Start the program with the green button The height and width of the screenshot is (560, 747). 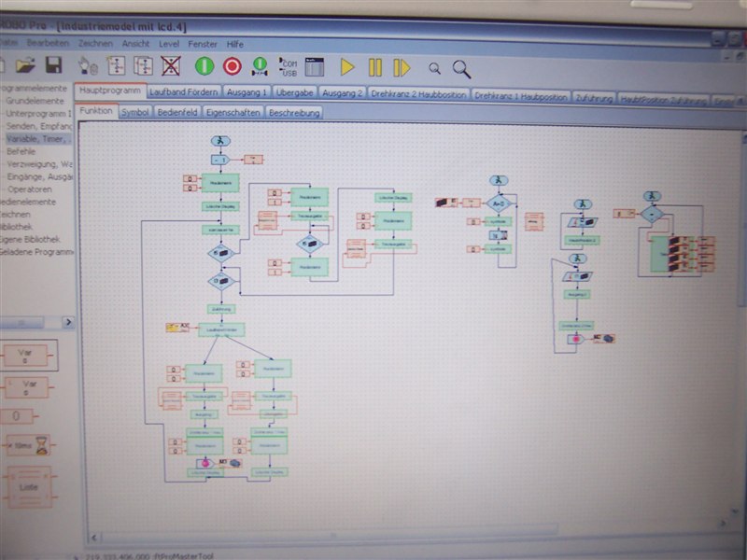[x=204, y=65]
